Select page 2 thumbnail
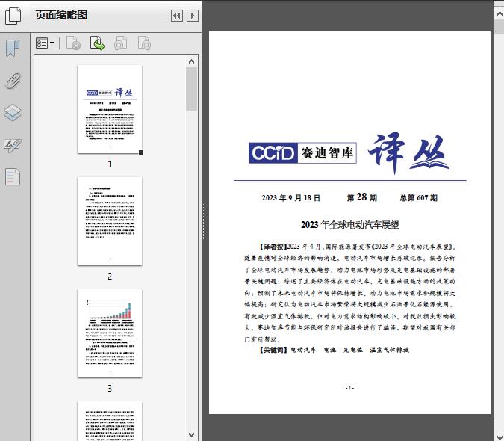 (110, 221)
